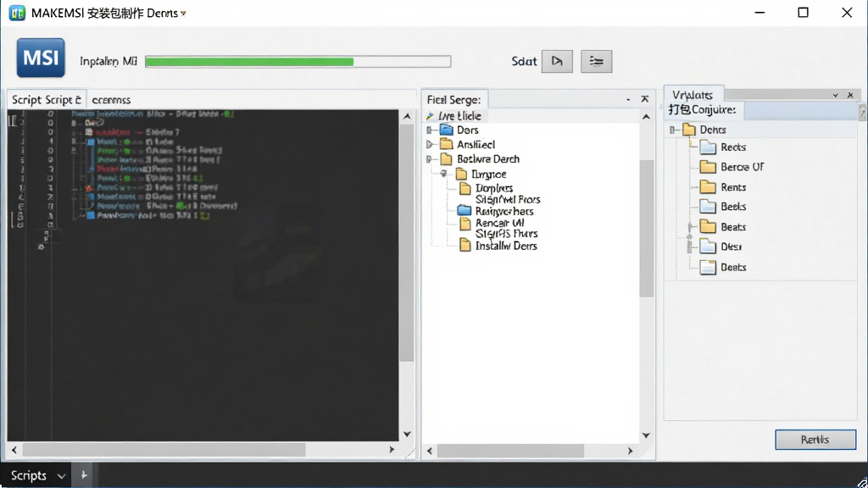
Task: Select the Ansliecl folder icon
Action: tap(446, 144)
